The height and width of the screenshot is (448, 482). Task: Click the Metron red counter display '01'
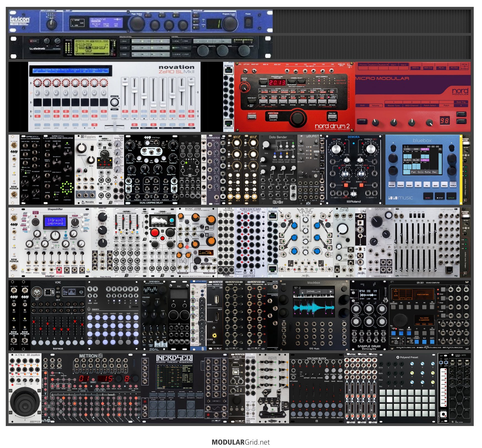click(84, 378)
